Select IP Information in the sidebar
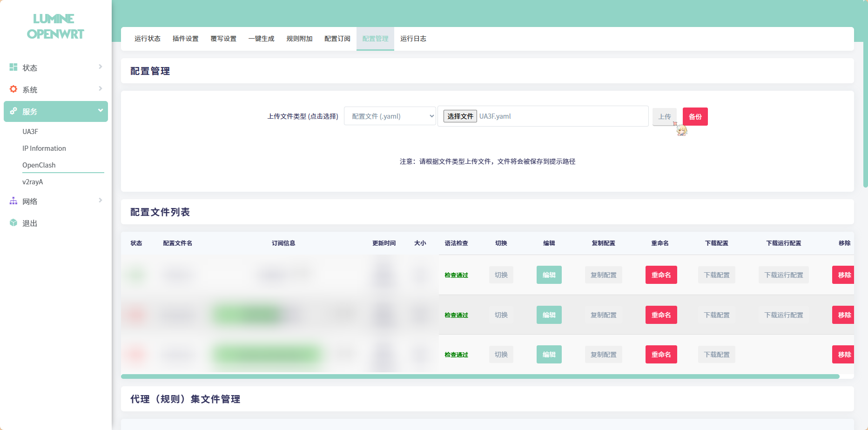The height and width of the screenshot is (430, 868). (x=44, y=148)
